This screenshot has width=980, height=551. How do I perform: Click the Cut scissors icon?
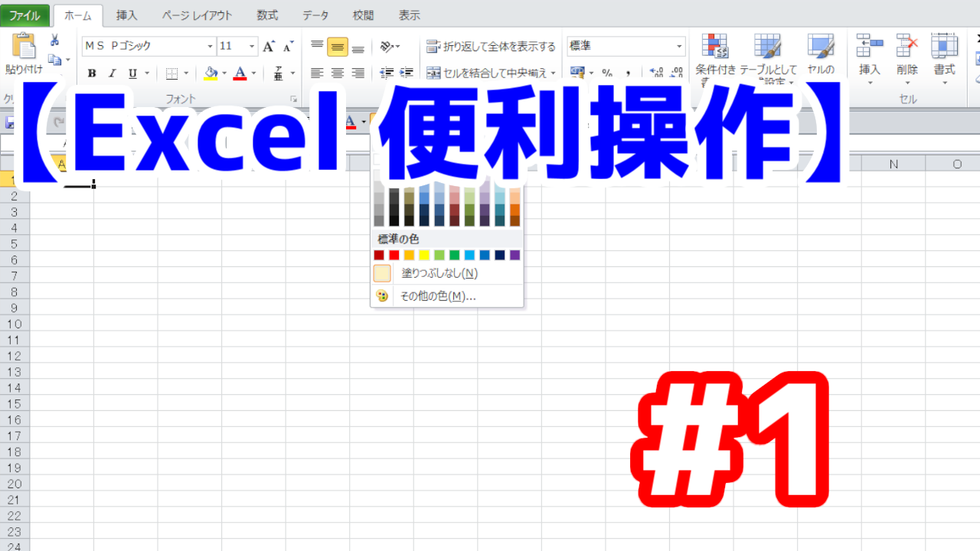click(55, 41)
